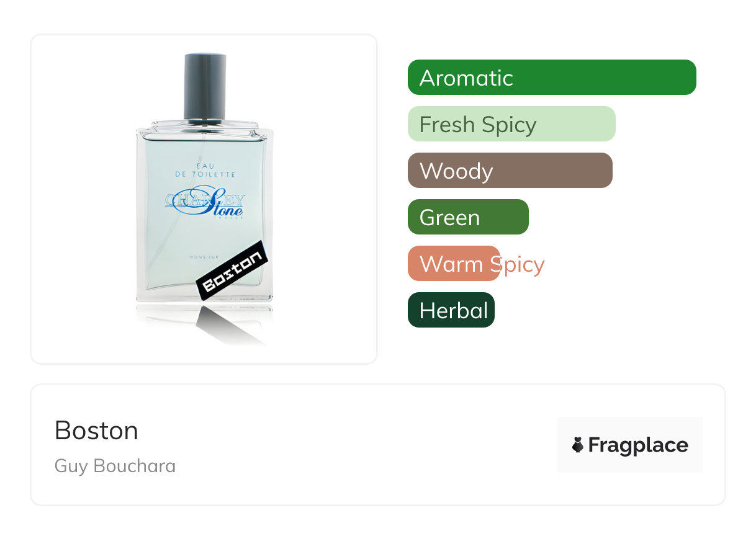Screen dimensions: 756x536
Task: Click the Spicy text overflowing the orange bar
Action: click(x=518, y=265)
